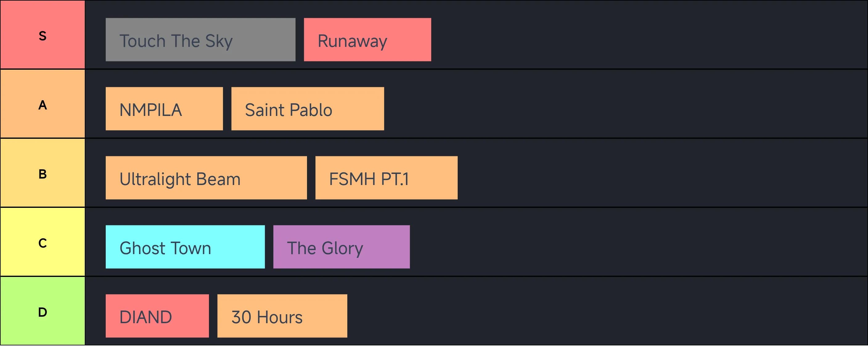
Task: Click the S tier label
Action: point(43,35)
